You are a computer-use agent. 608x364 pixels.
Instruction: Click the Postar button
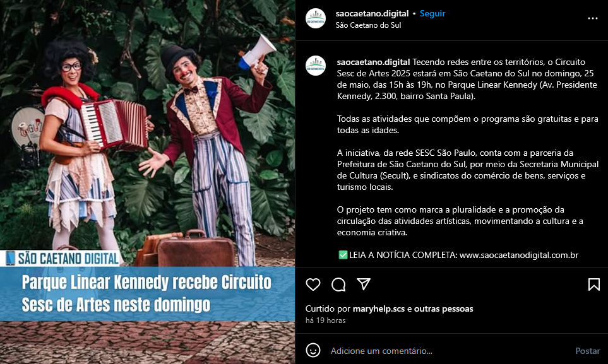click(587, 351)
